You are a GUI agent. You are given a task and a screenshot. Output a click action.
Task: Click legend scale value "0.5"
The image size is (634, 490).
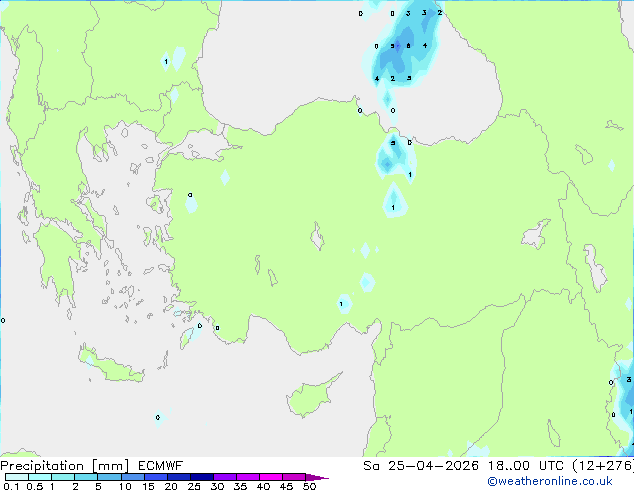click(34, 486)
